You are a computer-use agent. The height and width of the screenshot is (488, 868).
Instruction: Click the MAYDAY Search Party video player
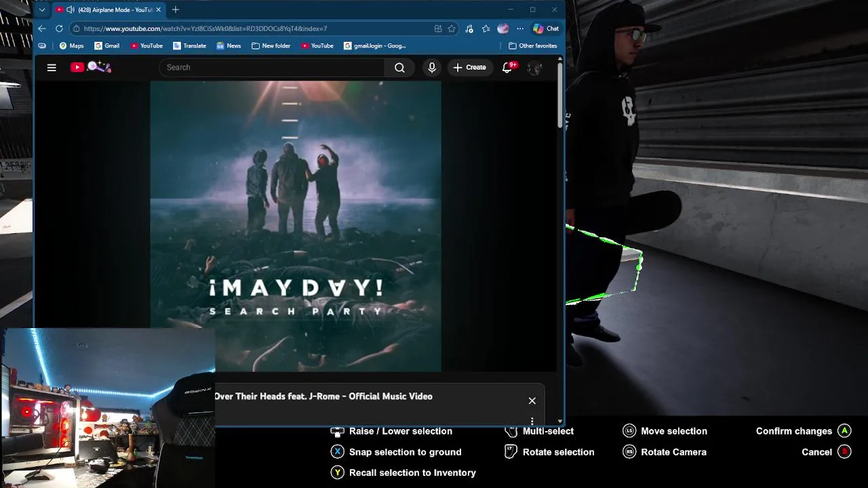tap(296, 226)
